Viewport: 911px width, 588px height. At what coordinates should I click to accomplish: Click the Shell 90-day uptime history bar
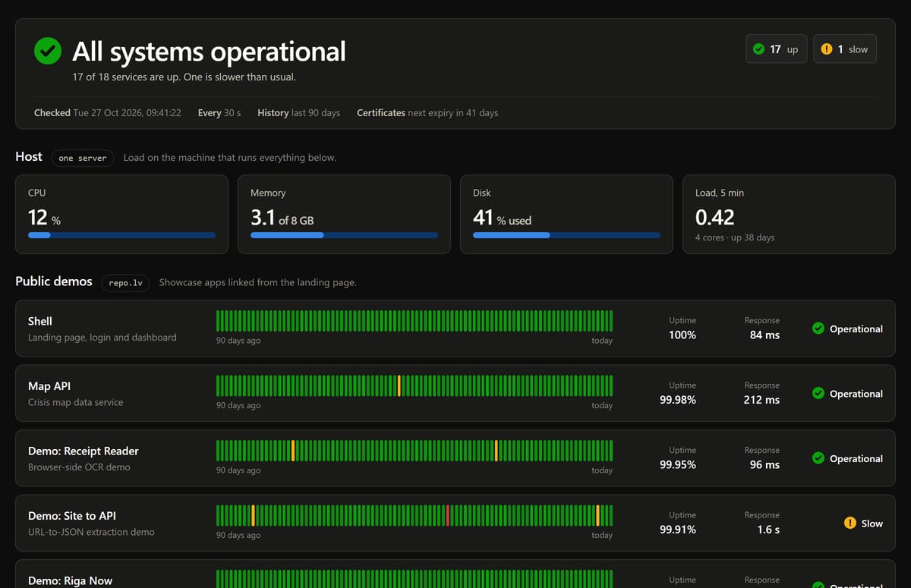point(415,321)
